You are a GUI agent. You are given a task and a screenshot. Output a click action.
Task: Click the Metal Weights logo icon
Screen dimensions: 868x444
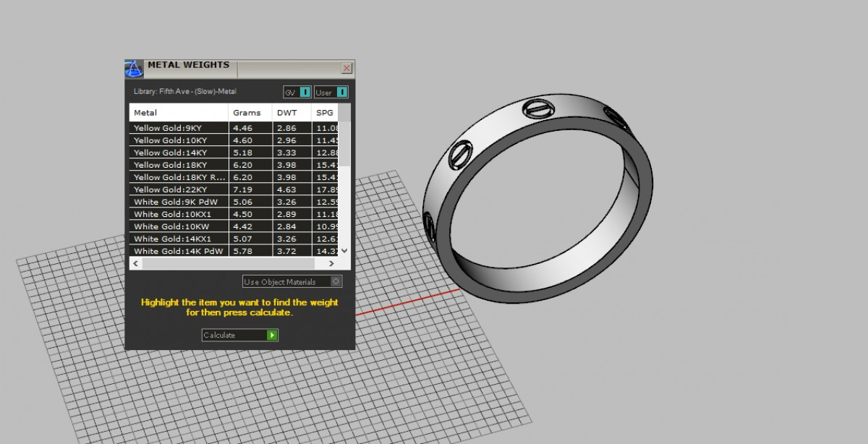(134, 69)
